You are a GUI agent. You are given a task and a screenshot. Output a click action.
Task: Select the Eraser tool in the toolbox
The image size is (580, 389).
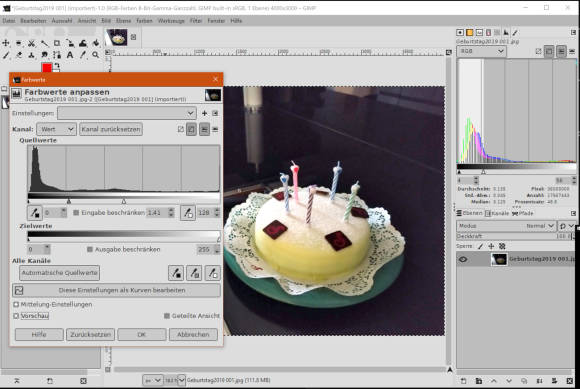pyautogui.click(x=19, y=55)
